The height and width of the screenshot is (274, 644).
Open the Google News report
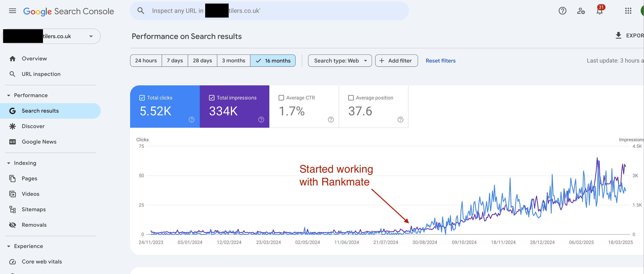point(39,142)
